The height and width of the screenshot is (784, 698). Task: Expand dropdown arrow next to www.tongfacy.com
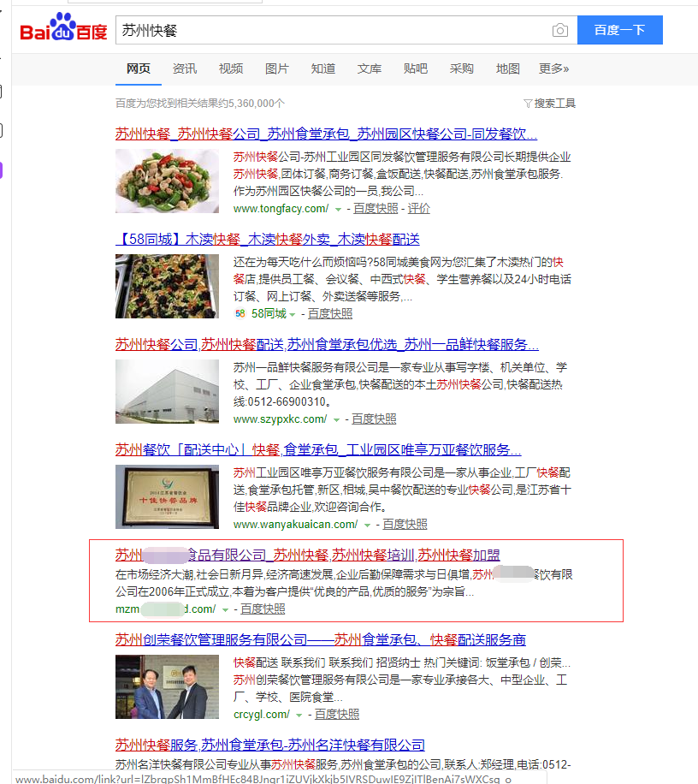pos(338,210)
